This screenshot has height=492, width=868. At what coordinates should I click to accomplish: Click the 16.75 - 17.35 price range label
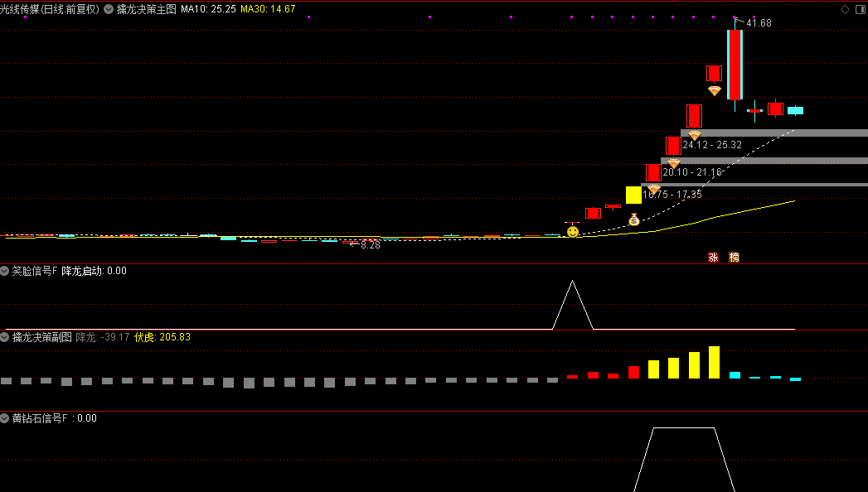tap(672, 195)
